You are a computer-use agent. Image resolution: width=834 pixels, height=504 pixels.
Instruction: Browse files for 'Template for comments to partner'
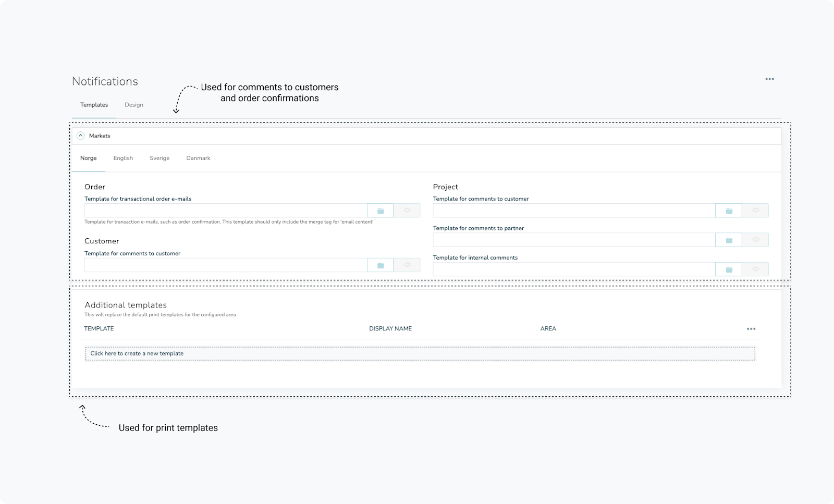tap(729, 239)
